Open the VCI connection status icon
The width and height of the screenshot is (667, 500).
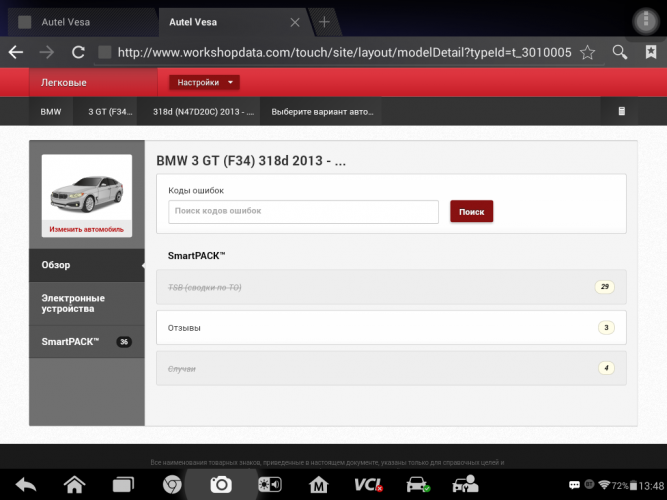coord(368,485)
